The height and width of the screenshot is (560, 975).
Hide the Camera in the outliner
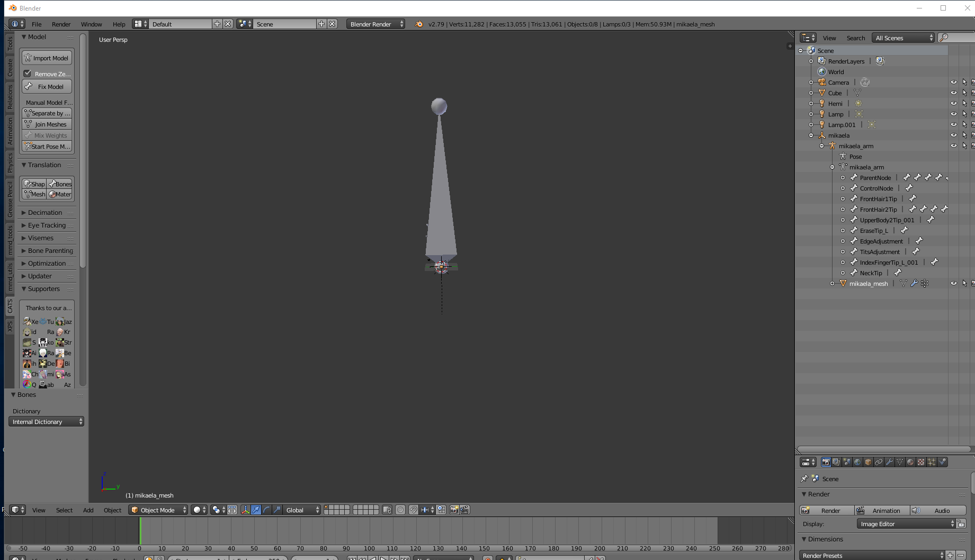click(x=954, y=82)
